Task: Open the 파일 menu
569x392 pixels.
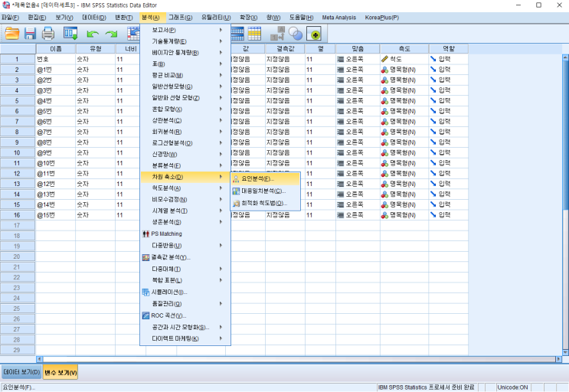Action: 10,18
